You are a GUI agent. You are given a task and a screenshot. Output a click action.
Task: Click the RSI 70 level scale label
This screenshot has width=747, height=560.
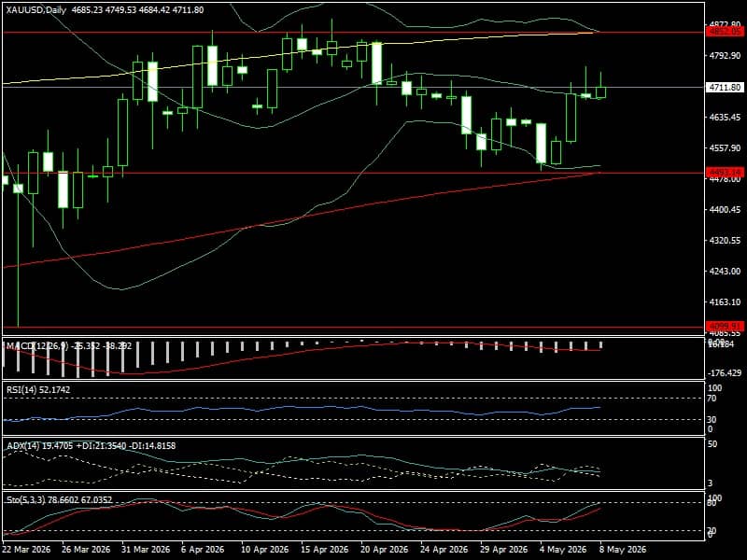point(712,399)
